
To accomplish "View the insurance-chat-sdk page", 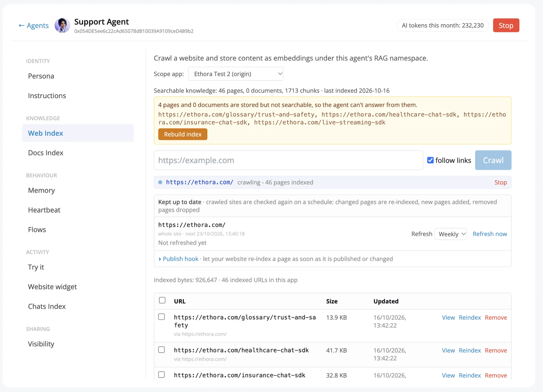I will (x=448, y=375).
